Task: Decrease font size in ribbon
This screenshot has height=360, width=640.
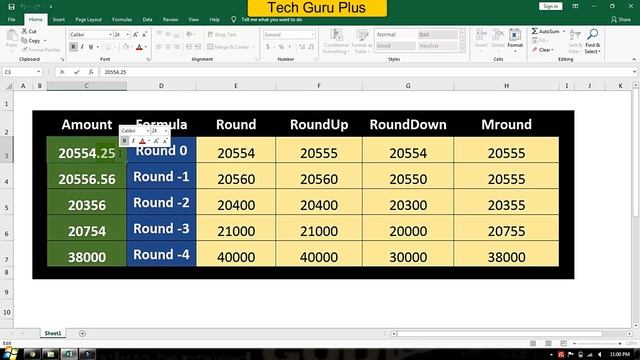Action: click(x=144, y=35)
